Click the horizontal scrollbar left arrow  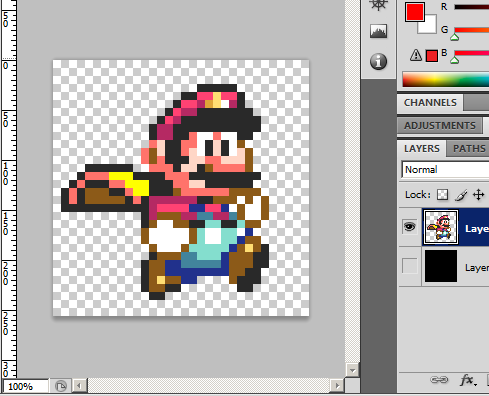(79, 386)
